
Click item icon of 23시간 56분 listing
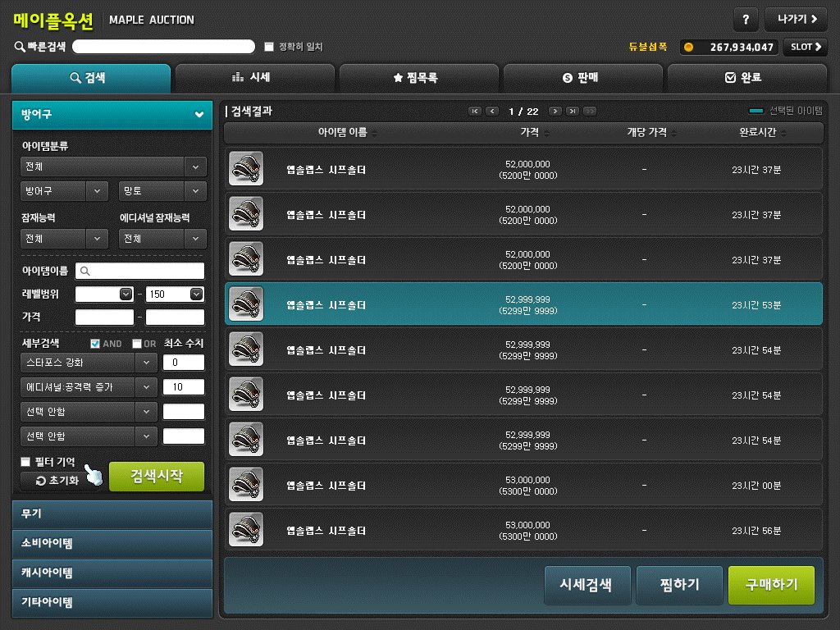click(246, 529)
